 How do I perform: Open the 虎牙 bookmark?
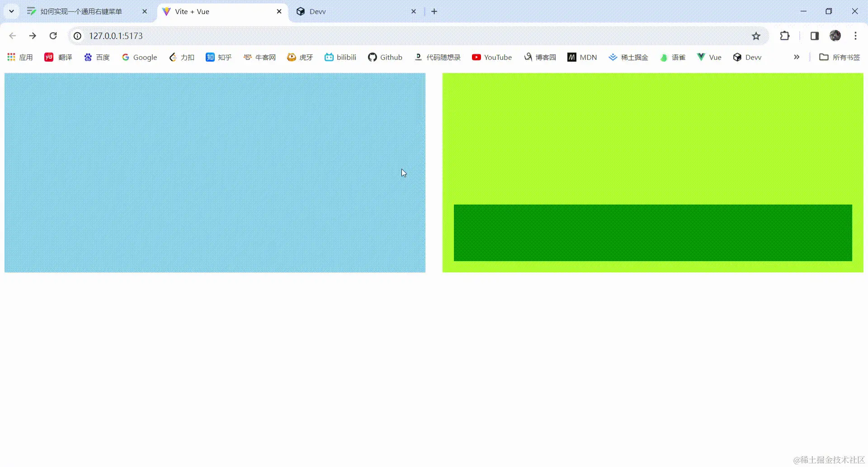point(300,57)
